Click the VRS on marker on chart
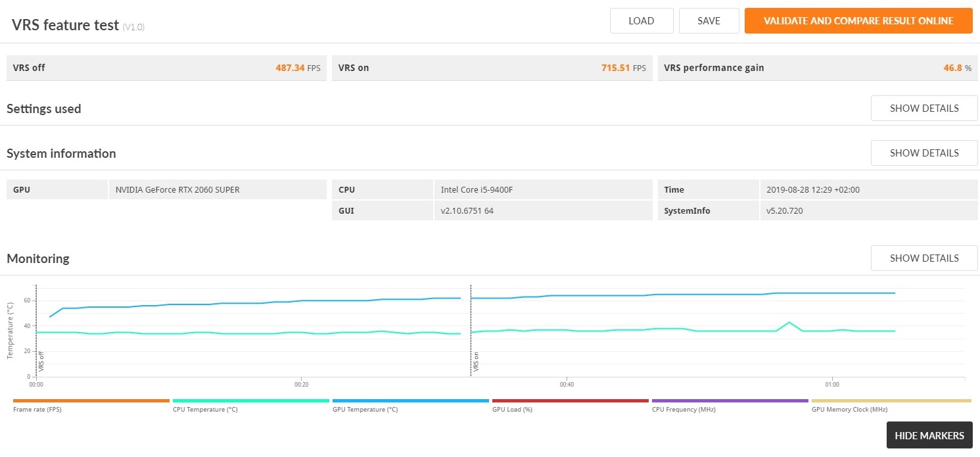 pyautogui.click(x=477, y=363)
